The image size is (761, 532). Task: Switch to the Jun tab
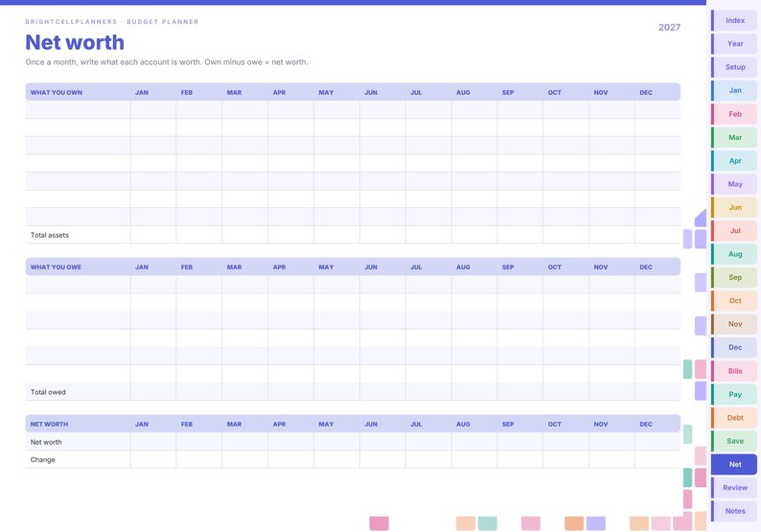pyautogui.click(x=734, y=207)
